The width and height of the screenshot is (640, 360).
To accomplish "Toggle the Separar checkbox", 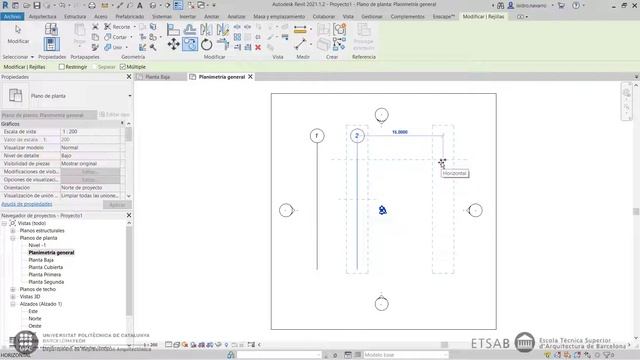I will (x=95, y=67).
